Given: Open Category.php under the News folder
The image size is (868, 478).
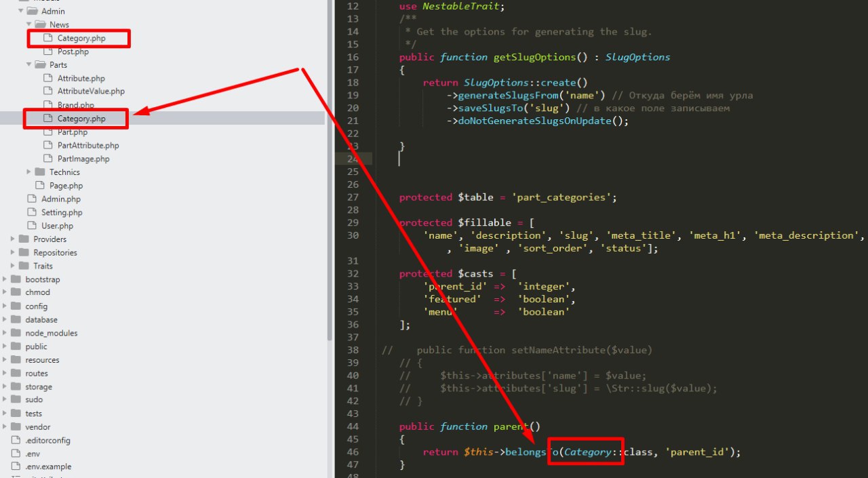Looking at the screenshot, I should point(81,39).
